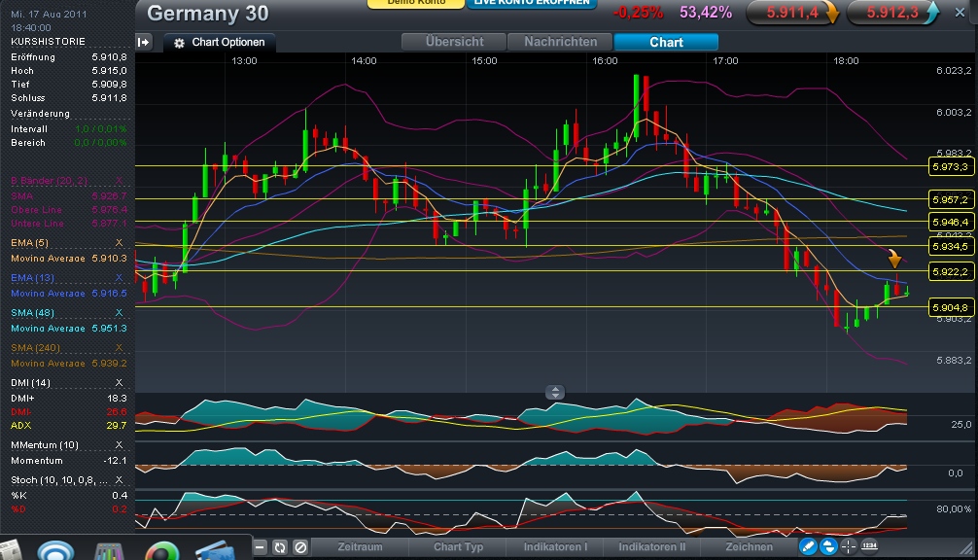Viewport: 978px width, 560px height.
Task: Open the Chart Typ dropdown
Action: (x=458, y=546)
